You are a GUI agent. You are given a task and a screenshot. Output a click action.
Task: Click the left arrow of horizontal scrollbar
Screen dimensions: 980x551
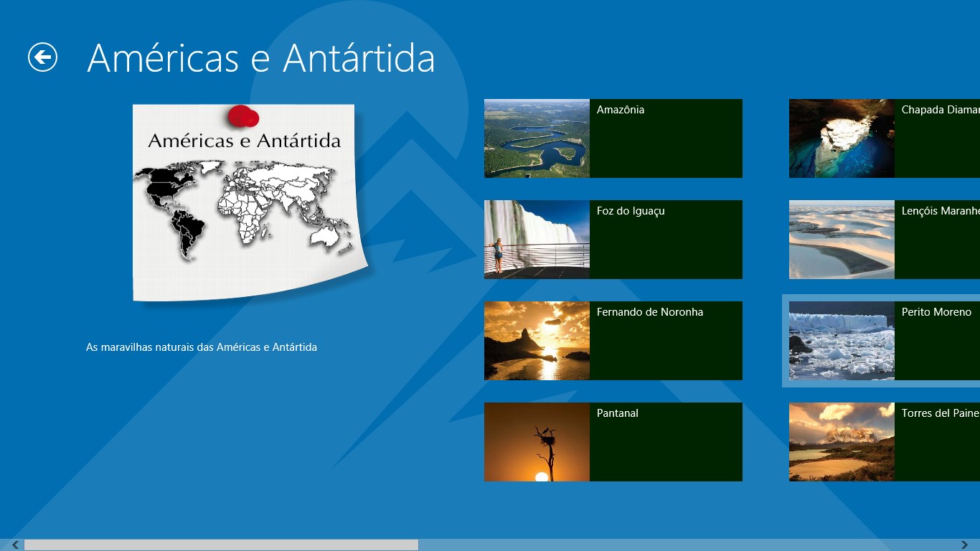15,545
